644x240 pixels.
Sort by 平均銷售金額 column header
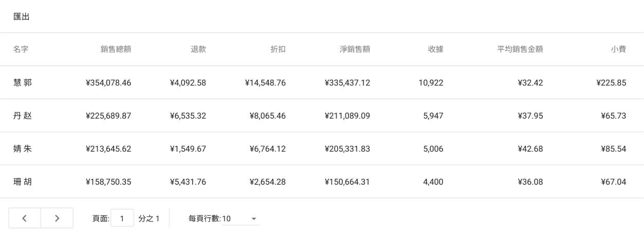pyautogui.click(x=520, y=49)
